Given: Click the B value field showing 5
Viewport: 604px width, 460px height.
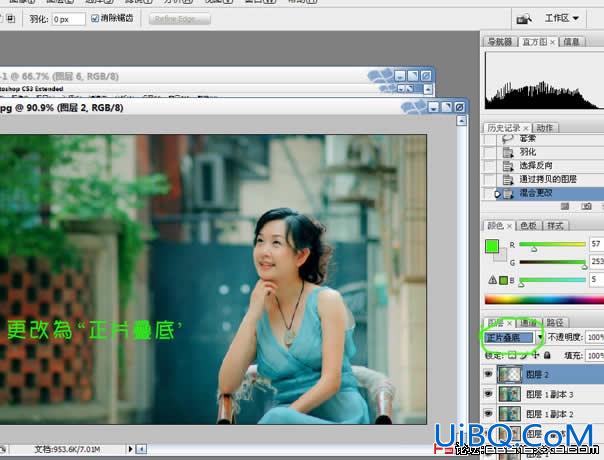Looking at the screenshot, I should [x=596, y=279].
